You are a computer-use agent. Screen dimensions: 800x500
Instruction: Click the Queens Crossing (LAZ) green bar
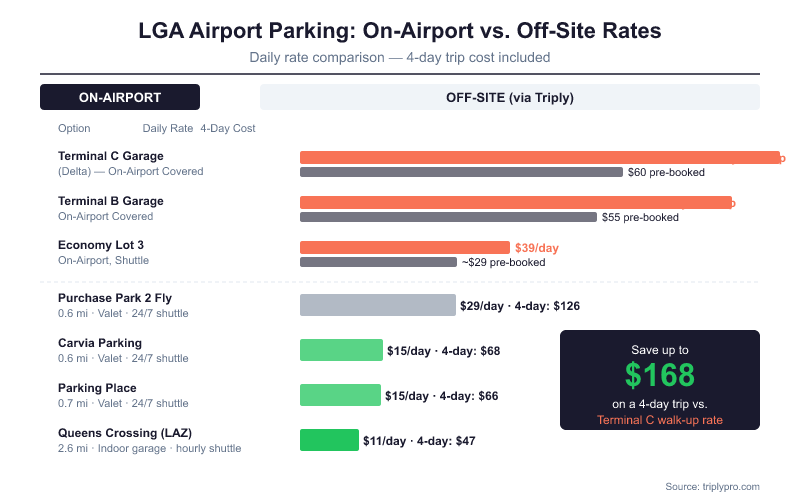(329, 440)
